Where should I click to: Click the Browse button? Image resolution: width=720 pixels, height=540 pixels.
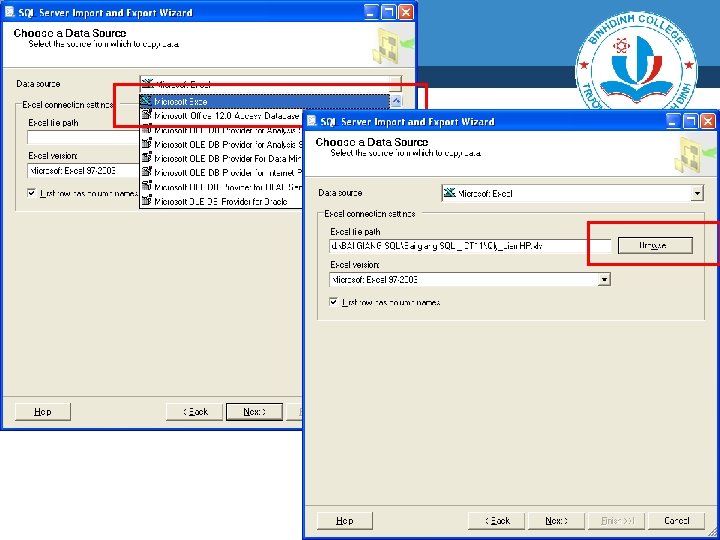click(655, 246)
